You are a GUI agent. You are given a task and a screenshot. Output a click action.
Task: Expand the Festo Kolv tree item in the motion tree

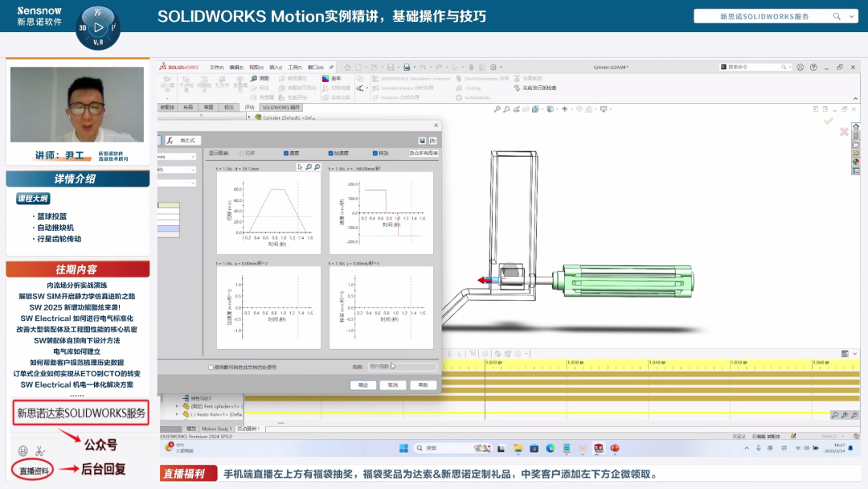(x=178, y=415)
